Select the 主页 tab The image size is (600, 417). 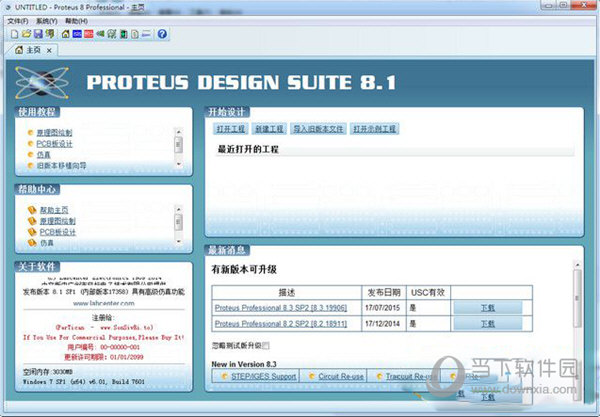33,50
